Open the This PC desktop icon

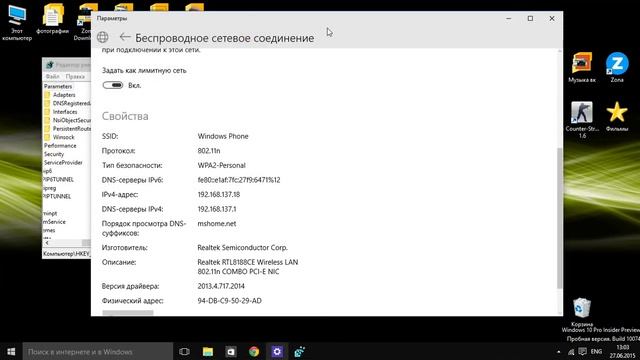click(17, 23)
